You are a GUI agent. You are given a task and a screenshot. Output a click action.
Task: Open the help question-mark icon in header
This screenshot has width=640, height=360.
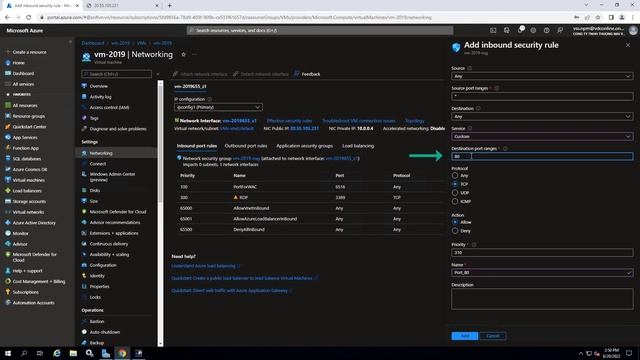point(547,30)
